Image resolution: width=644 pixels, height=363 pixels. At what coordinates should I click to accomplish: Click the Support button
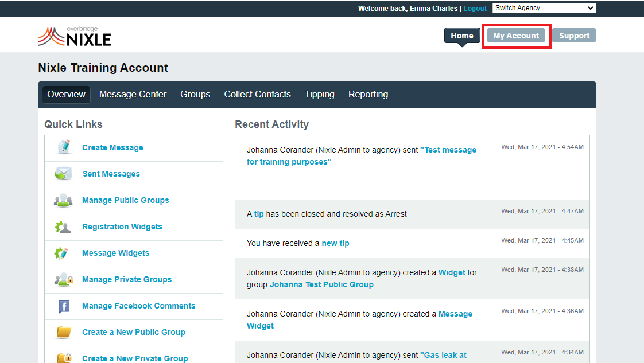(x=574, y=36)
